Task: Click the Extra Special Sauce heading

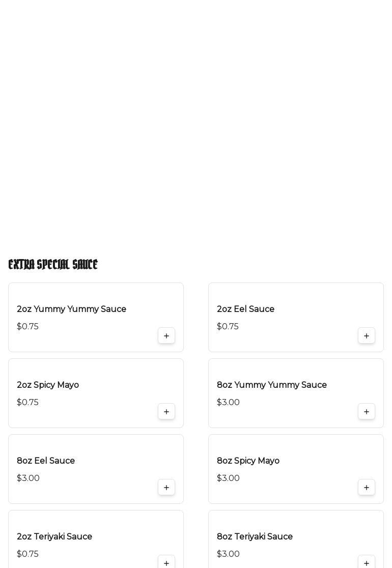Action: [53, 265]
